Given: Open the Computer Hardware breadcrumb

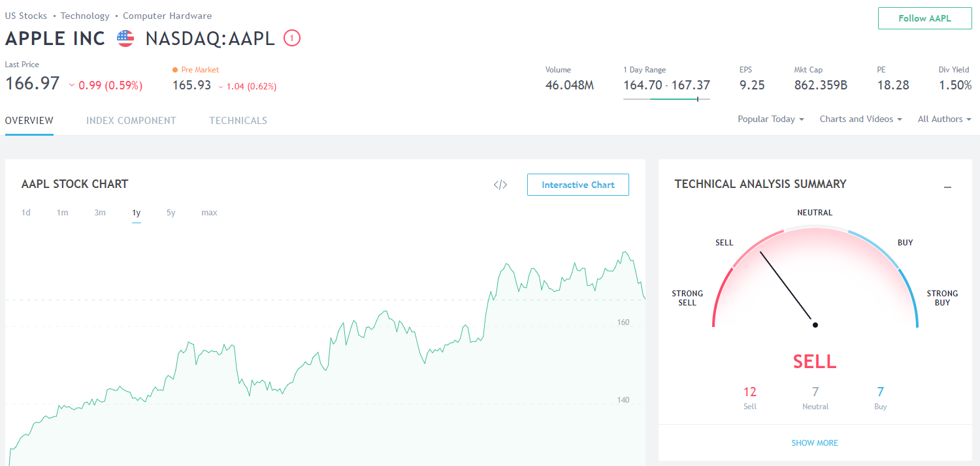Looking at the screenshot, I should point(167,16).
